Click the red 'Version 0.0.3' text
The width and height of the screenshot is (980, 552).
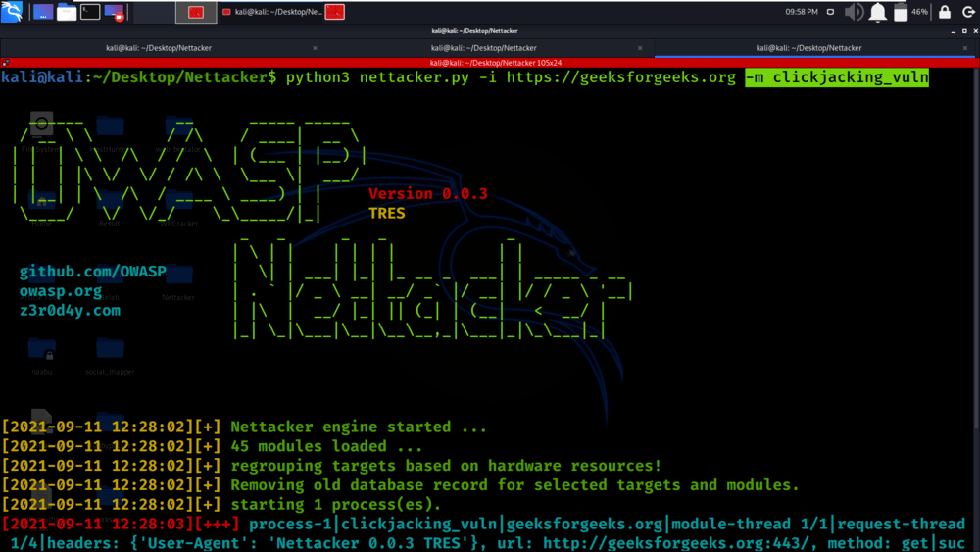(428, 194)
